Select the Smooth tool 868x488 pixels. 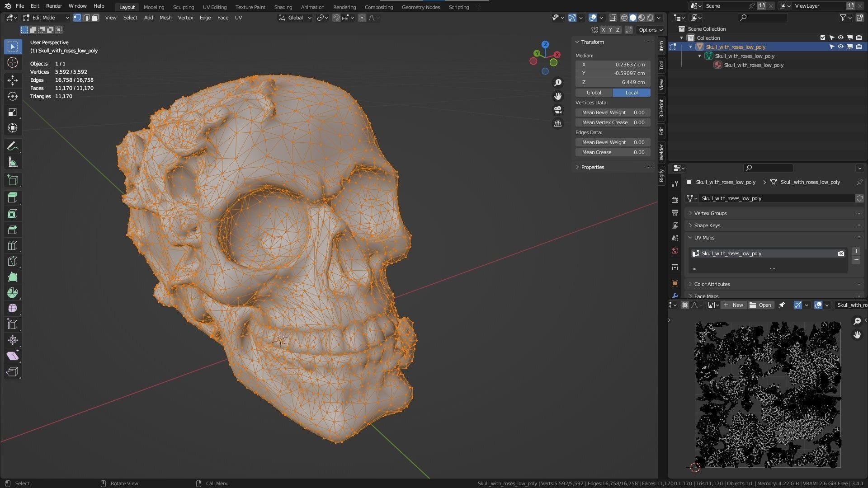pos(13,308)
